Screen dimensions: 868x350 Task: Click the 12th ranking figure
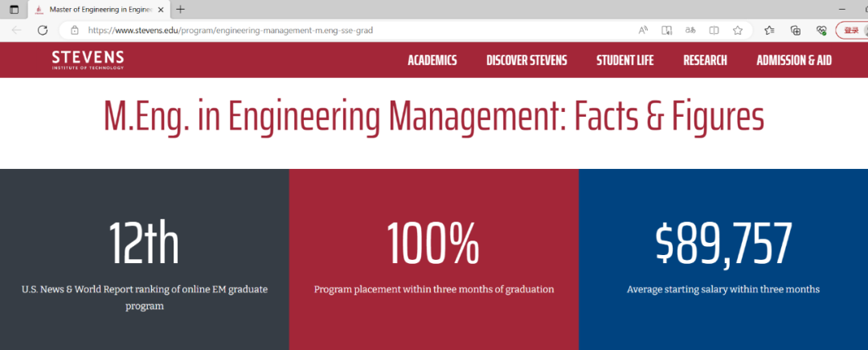[x=144, y=243]
